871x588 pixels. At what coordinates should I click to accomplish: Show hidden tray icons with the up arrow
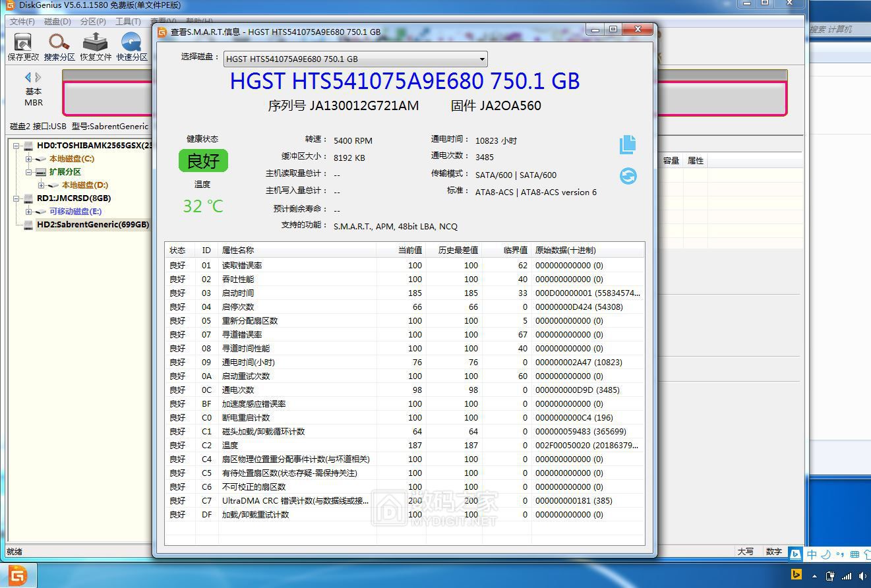click(x=814, y=576)
